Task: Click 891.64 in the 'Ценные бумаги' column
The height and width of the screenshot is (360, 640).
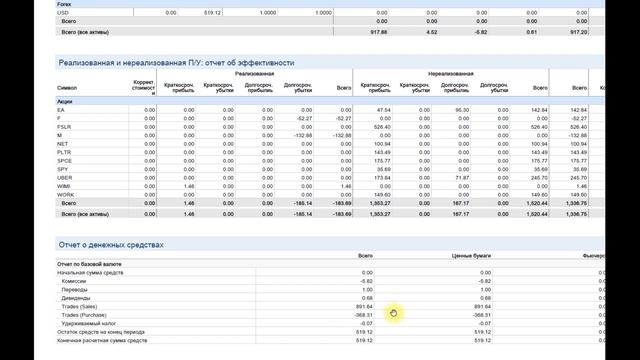Action: (x=482, y=307)
